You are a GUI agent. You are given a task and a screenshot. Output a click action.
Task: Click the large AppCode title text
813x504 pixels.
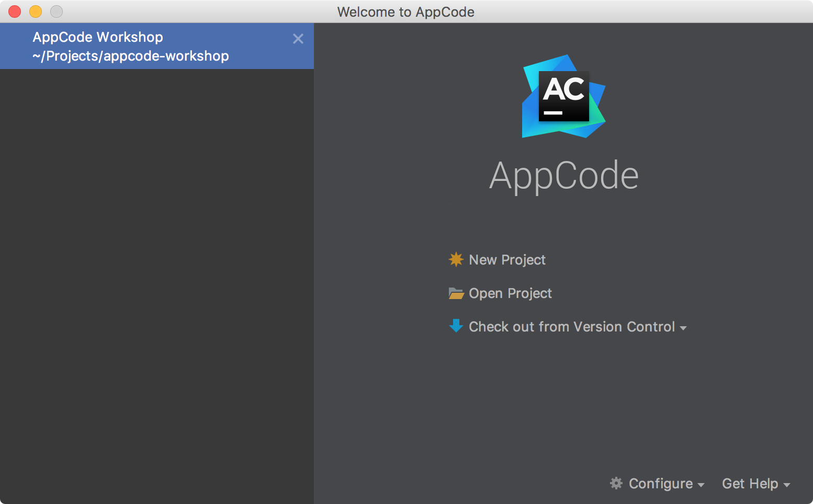pyautogui.click(x=563, y=176)
